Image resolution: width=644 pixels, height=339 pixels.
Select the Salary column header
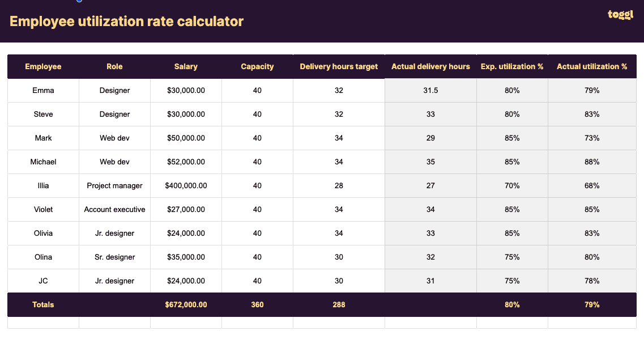click(186, 66)
